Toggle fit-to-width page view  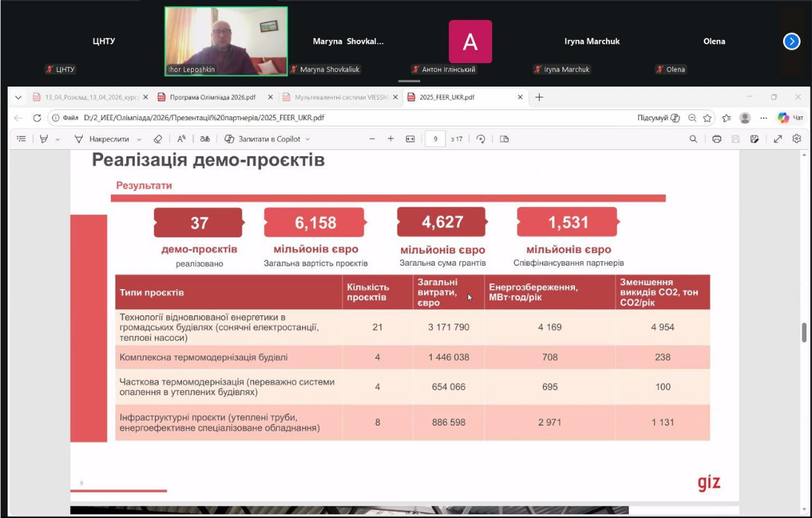point(410,139)
